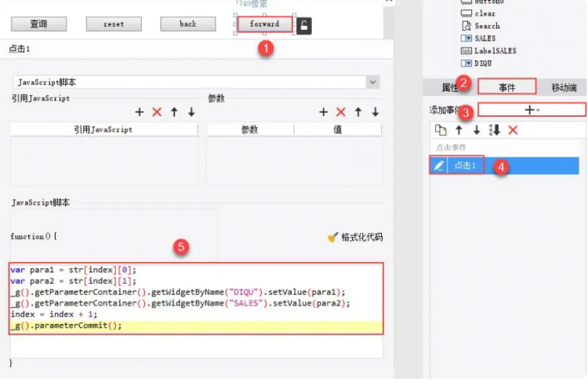Delete selected 引用JavaScript entry with red X
This screenshot has height=389, width=588.
(157, 112)
